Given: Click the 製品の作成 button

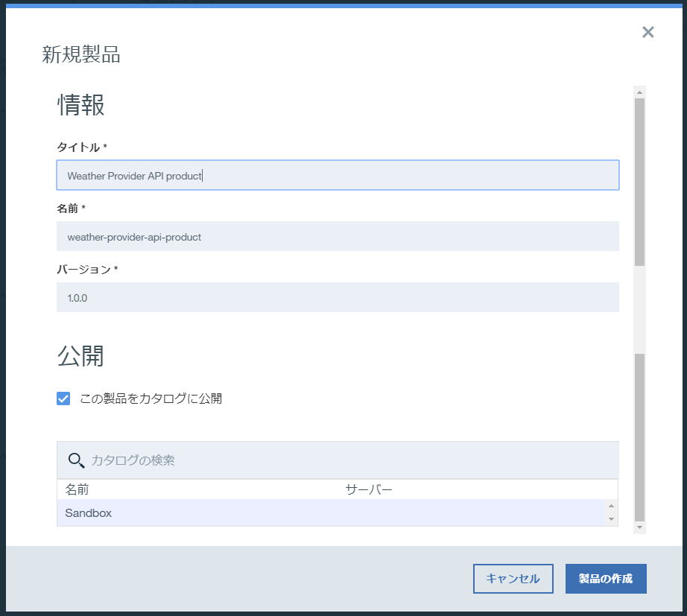Looking at the screenshot, I should (x=606, y=579).
